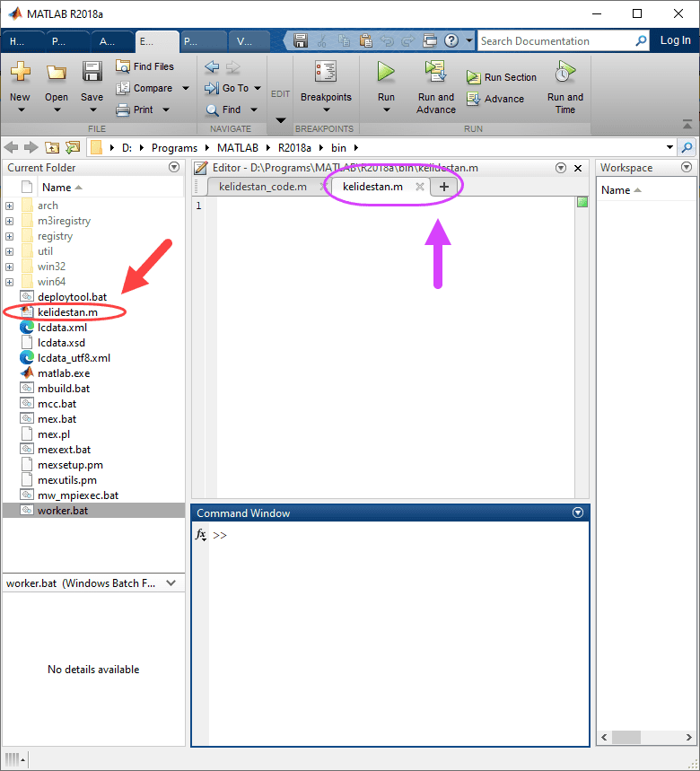The height and width of the screenshot is (771, 700).
Task: Select lcdata_utf8.xml file
Action: (74, 358)
